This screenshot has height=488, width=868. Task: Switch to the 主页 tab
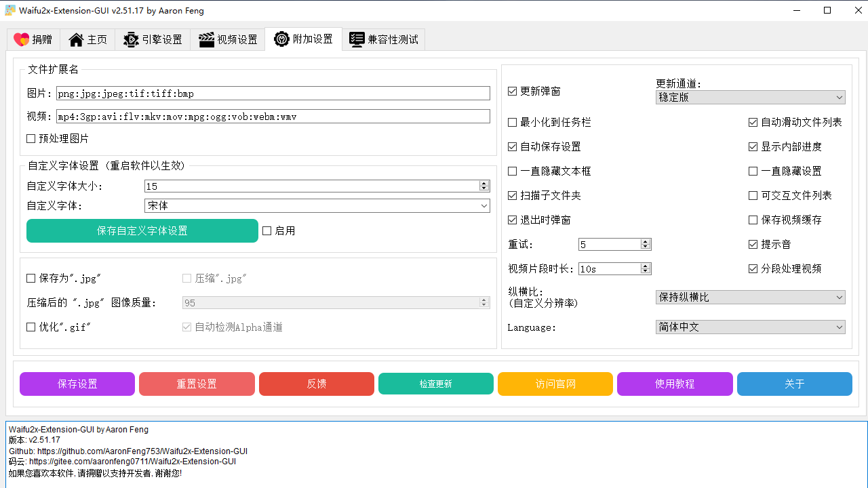point(87,39)
